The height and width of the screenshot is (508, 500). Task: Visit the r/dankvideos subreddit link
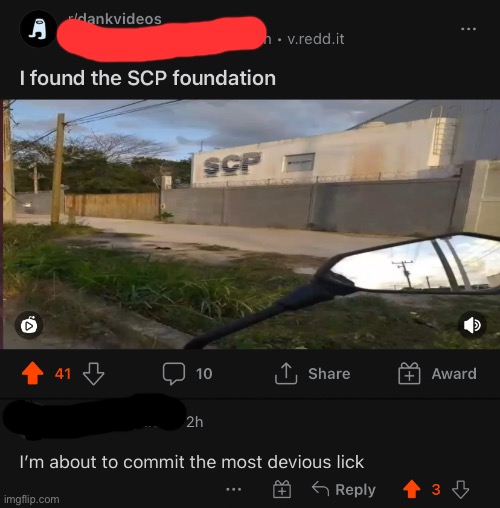coord(114,19)
